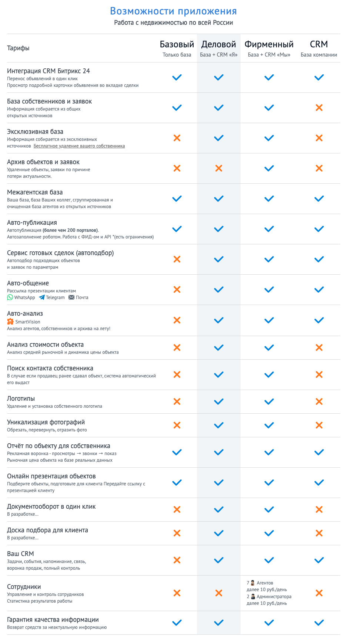Screen dimensions: 348x644
Task: Select the Базовый tariff column header
Action: coord(177,44)
